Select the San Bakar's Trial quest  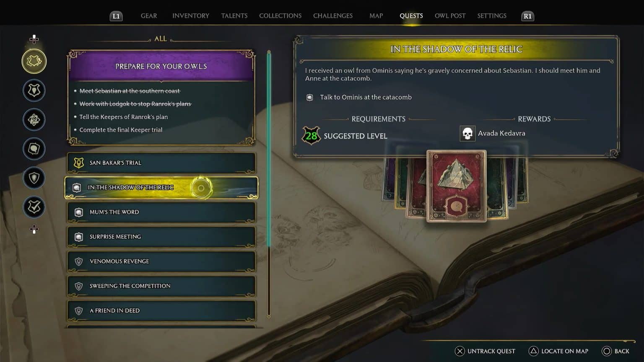click(x=161, y=163)
